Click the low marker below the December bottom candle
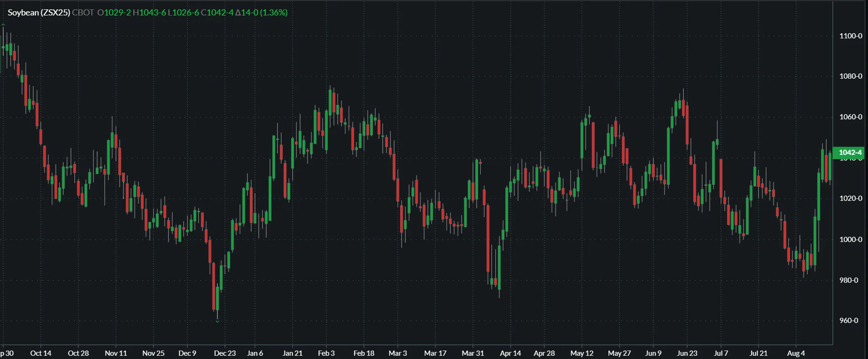The width and height of the screenshot is (868, 359). tap(217, 321)
